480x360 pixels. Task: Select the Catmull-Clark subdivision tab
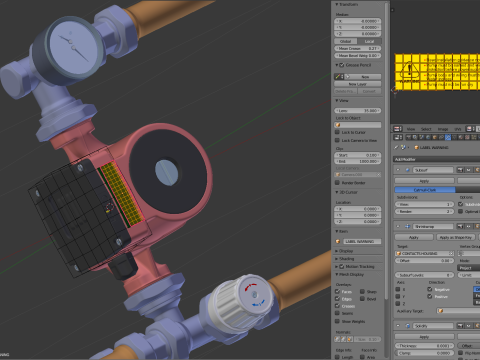tap(425, 190)
